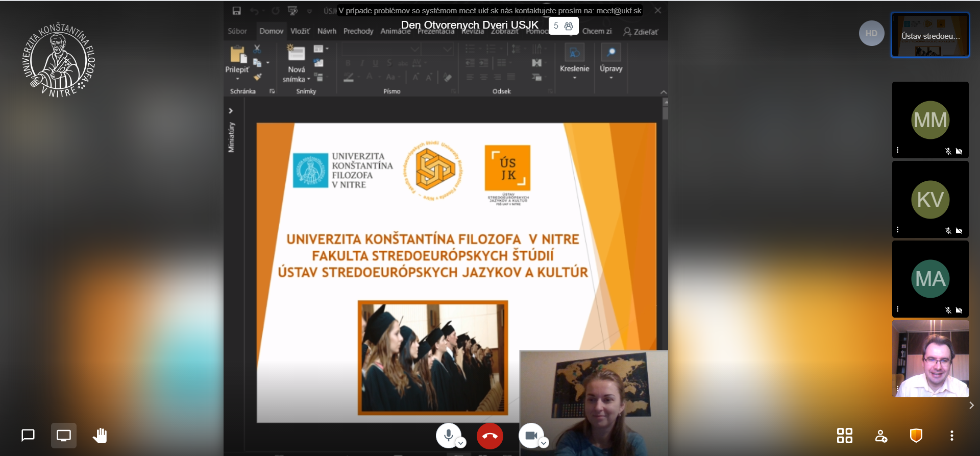This screenshot has height=456, width=980.
Task: Click MA's camera-off indicator
Action: coord(959,310)
